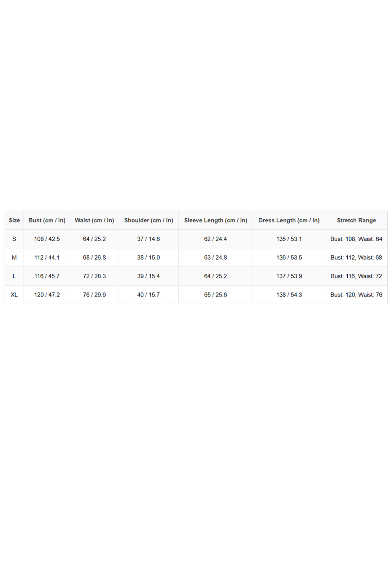Click the 108 / 42.5 bust cell
This screenshot has width=392, height=588.
(47, 239)
